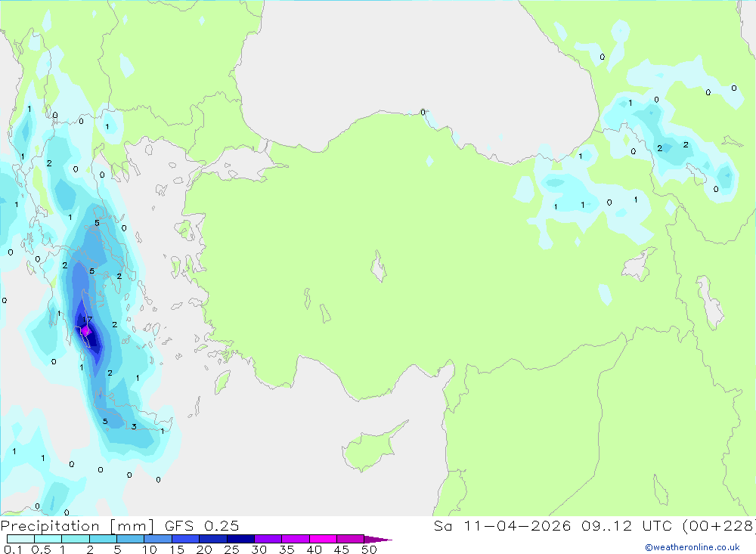Click the 'GFS 0.25' model label
This screenshot has height=554, width=756.
[202, 526]
